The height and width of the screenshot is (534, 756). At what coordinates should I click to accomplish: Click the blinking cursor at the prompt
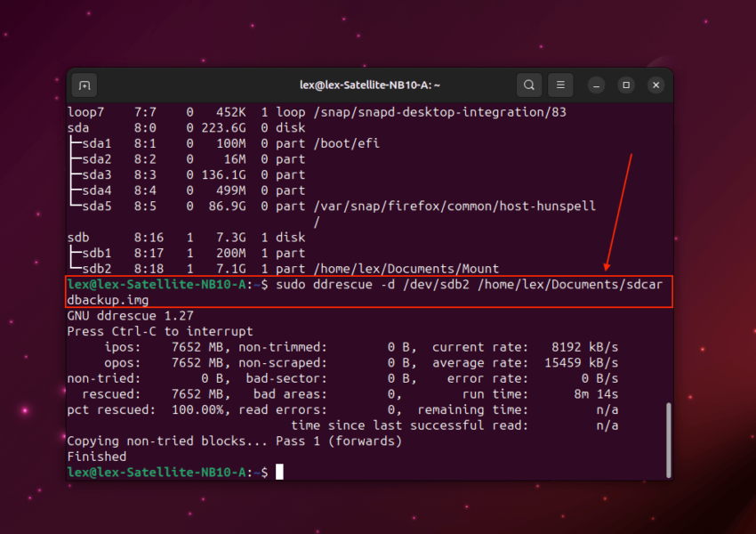pos(278,472)
